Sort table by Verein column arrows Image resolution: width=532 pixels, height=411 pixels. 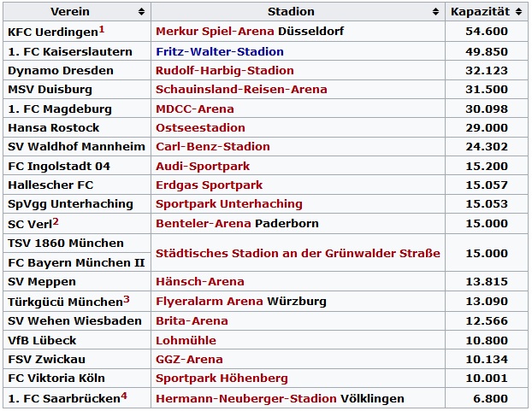[x=141, y=12]
